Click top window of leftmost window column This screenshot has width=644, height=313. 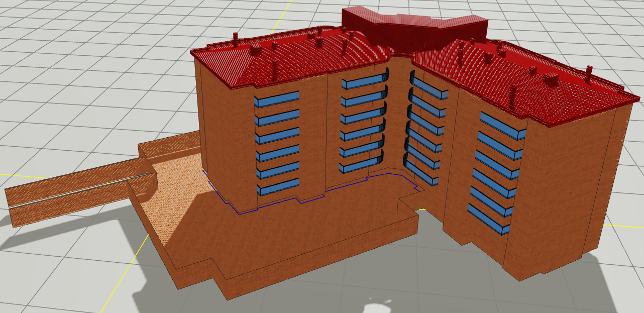(276, 98)
